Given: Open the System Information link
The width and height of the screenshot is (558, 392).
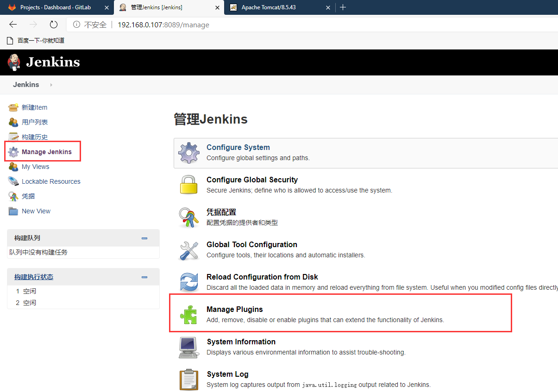Looking at the screenshot, I should (241, 342).
